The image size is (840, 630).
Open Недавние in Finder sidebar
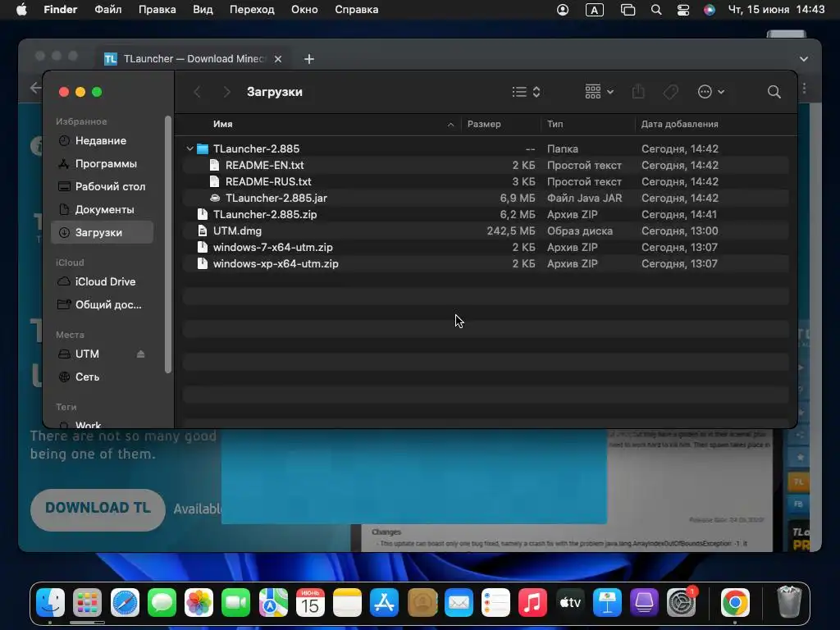103,141
